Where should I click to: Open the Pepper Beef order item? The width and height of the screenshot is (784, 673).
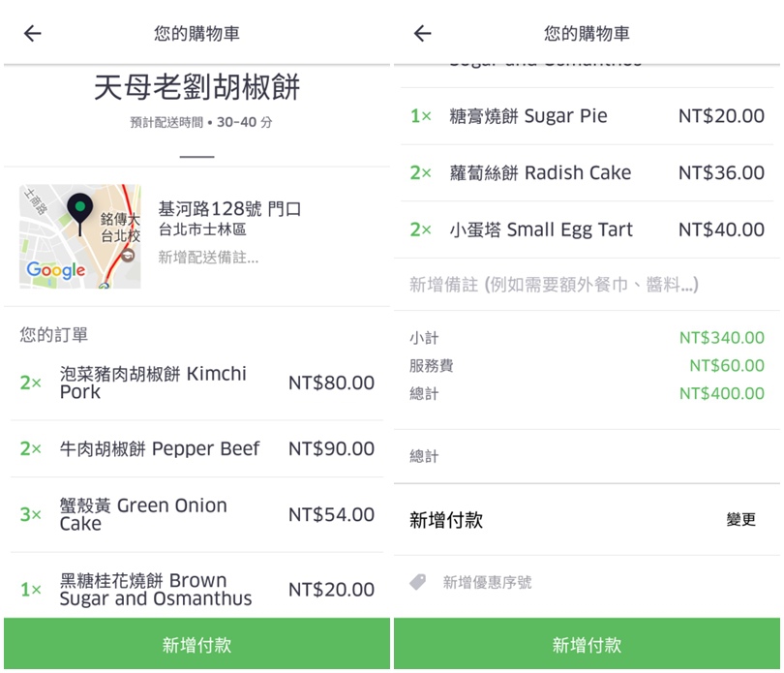click(x=197, y=449)
